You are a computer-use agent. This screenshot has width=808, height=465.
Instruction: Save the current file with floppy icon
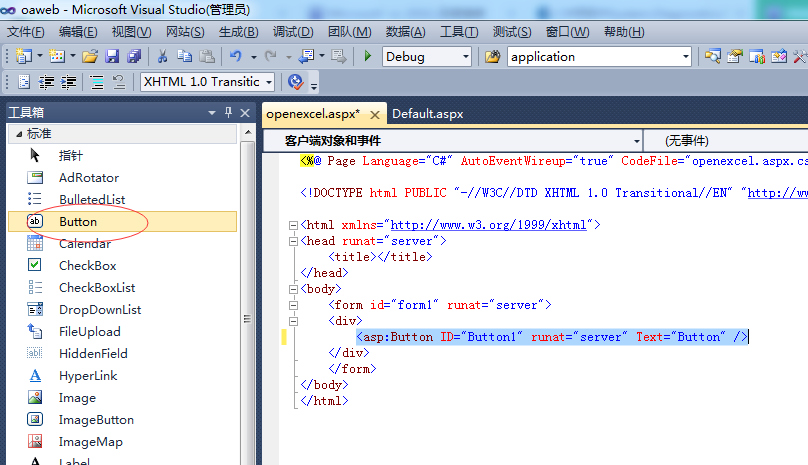point(112,56)
